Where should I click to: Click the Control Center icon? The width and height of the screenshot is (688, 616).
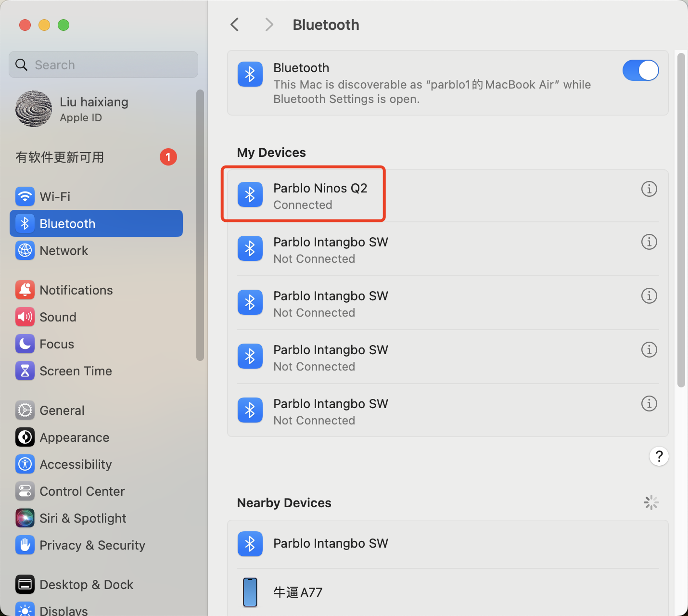pyautogui.click(x=25, y=491)
